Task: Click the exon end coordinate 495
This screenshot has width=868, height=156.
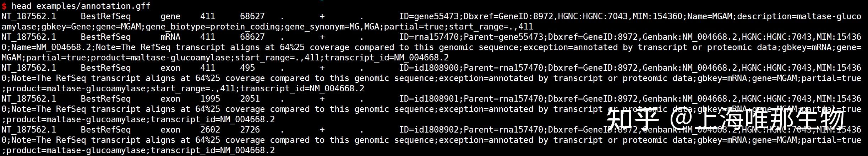Action: click(247, 68)
